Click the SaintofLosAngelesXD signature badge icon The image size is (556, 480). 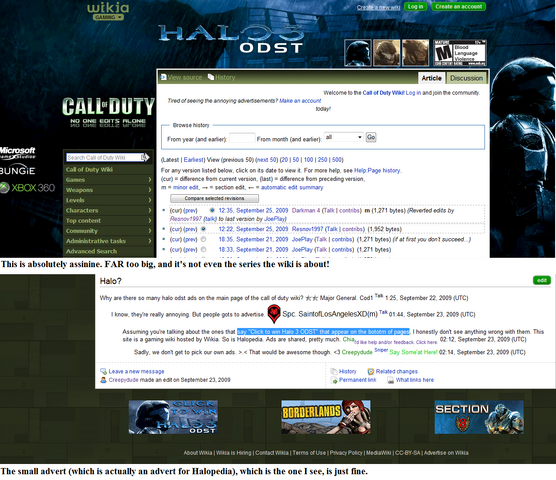point(274,314)
